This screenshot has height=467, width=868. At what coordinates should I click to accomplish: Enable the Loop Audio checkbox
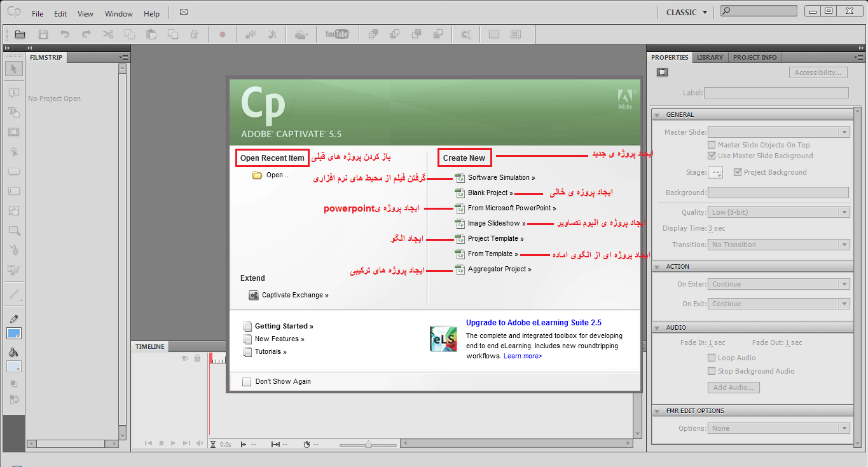pos(712,358)
